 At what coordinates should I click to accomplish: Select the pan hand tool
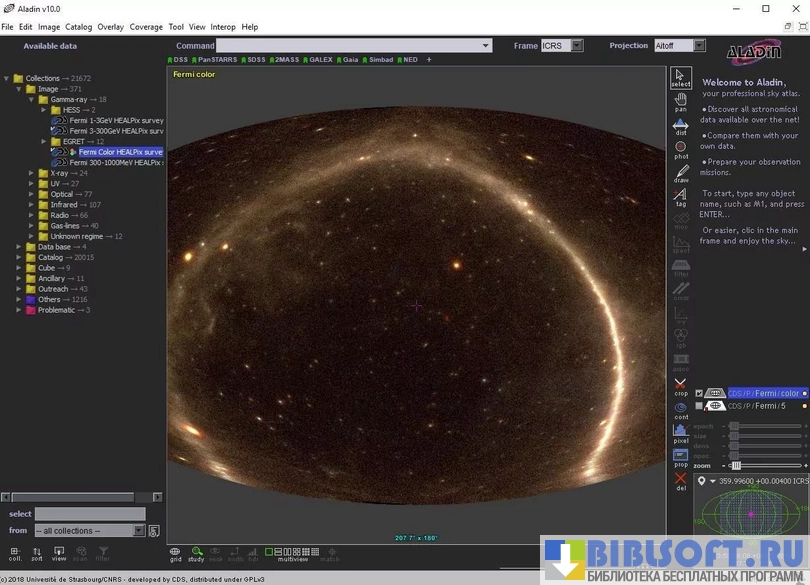(680, 101)
